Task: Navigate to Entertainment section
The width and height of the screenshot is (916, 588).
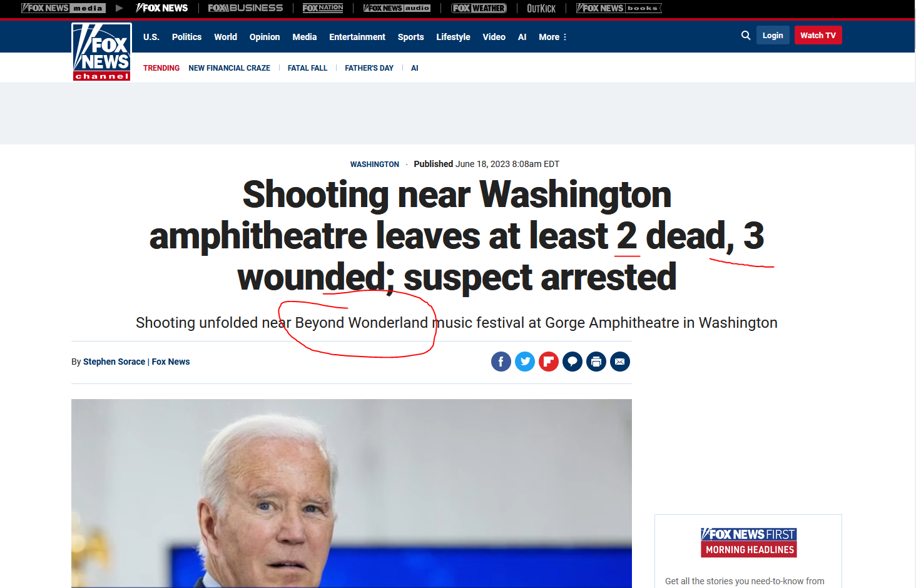Action: click(x=357, y=37)
